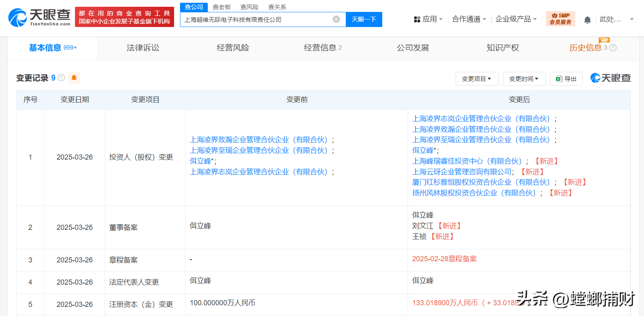Open the 经营风险 tab
This screenshot has width=644, height=316.
tap(233, 48)
